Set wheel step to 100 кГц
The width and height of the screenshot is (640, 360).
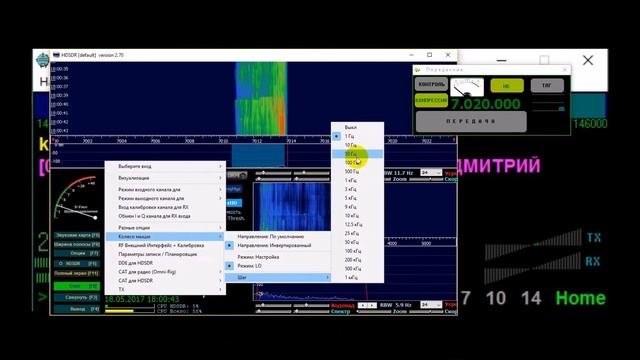pos(357,251)
